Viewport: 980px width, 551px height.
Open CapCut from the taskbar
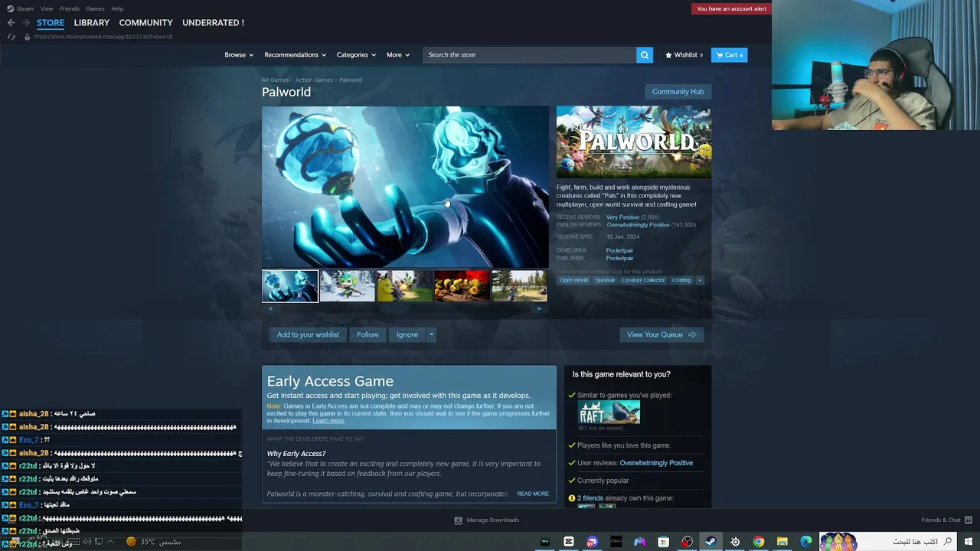(569, 542)
